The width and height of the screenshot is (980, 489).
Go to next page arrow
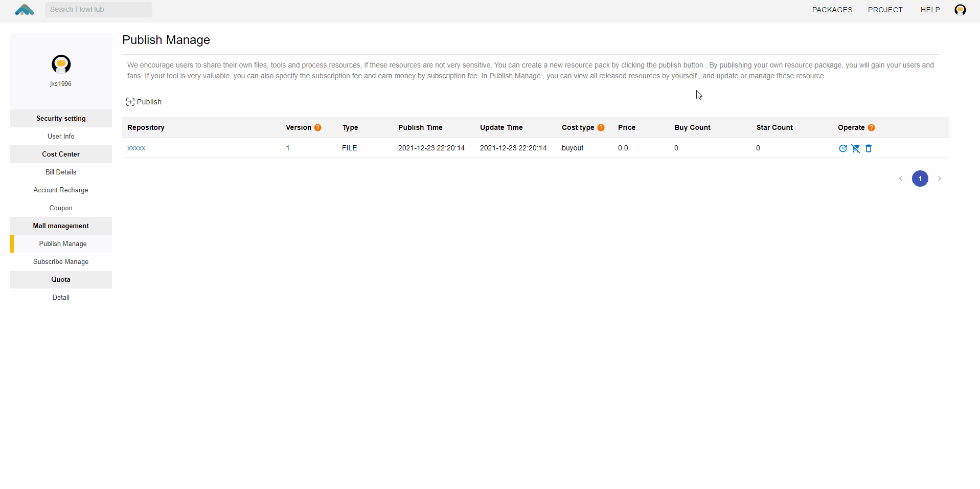tap(940, 179)
